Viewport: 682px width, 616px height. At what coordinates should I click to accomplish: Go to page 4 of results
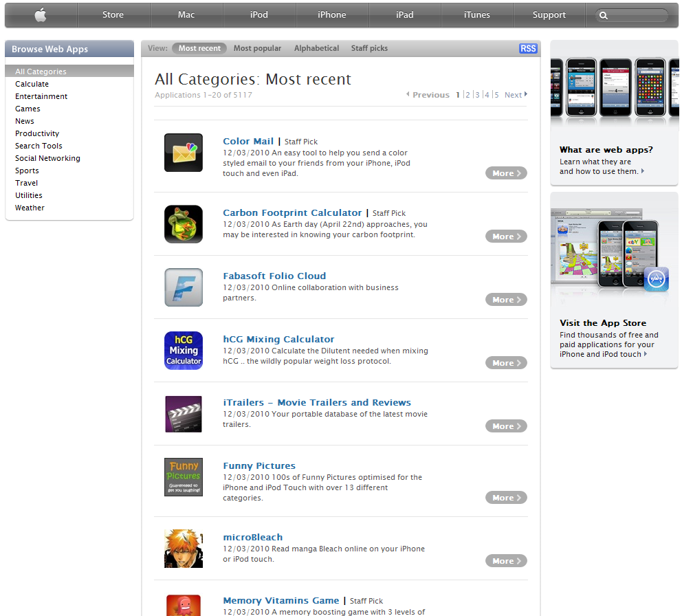point(487,95)
